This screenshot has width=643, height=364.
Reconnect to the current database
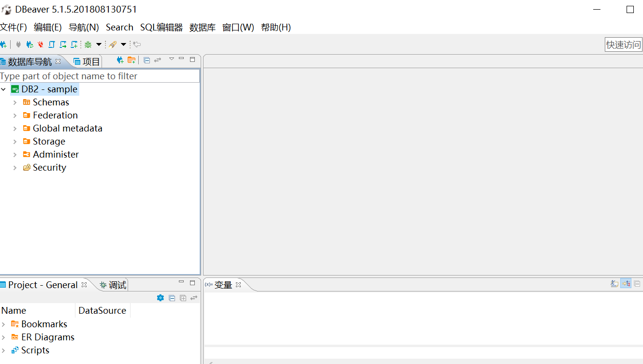(x=30, y=44)
